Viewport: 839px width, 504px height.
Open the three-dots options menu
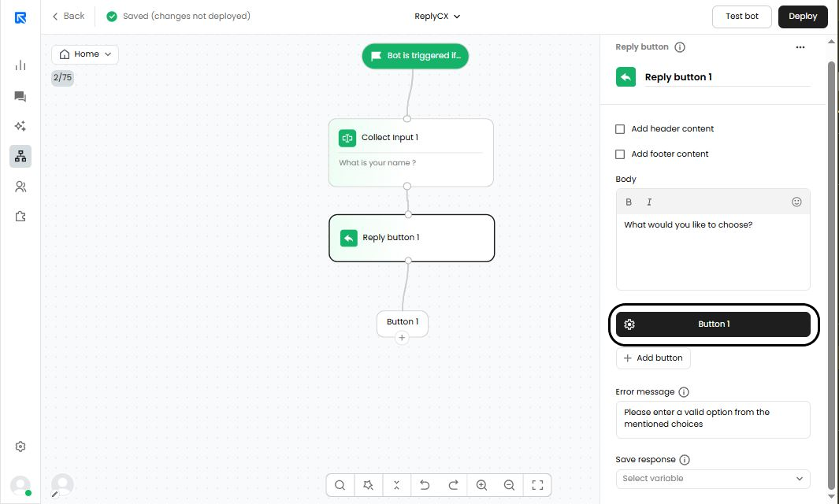pyautogui.click(x=800, y=47)
